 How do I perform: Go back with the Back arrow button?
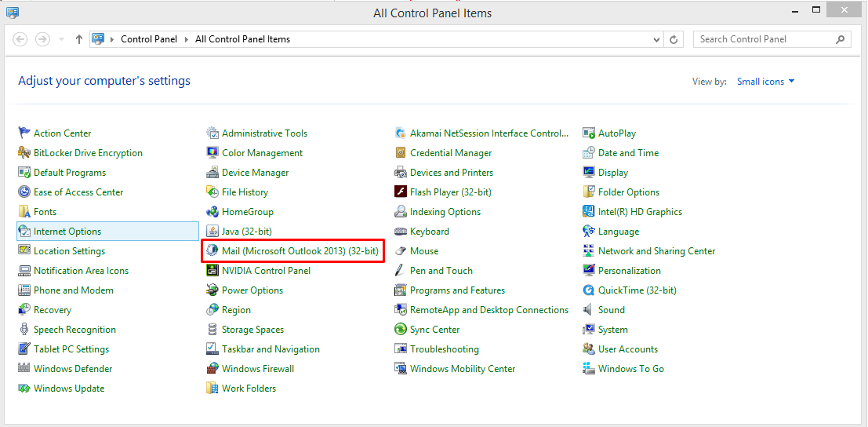20,39
